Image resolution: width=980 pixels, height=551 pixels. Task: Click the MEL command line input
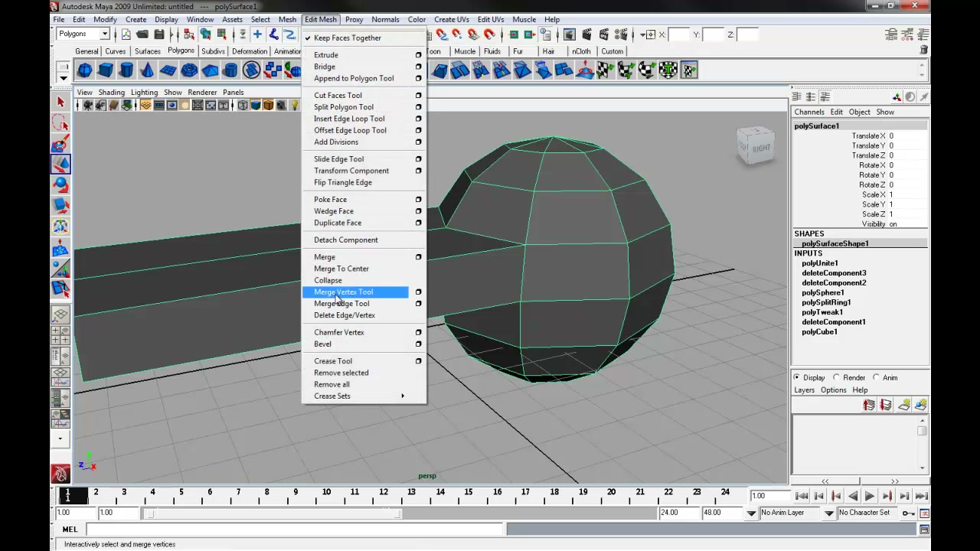296,529
